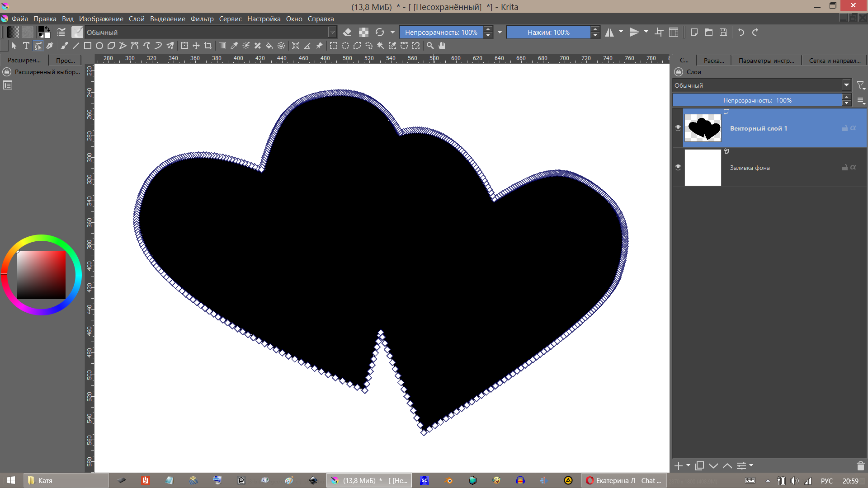Select the Gradient tool
This screenshot has width=868, height=488.
tap(222, 46)
